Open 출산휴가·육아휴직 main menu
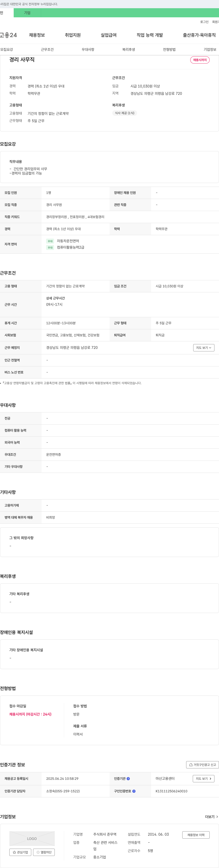219x868 pixels. (x=199, y=35)
